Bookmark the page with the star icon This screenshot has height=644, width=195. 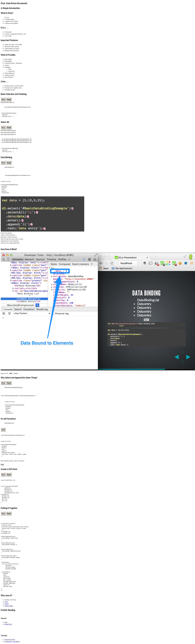click(138, 263)
